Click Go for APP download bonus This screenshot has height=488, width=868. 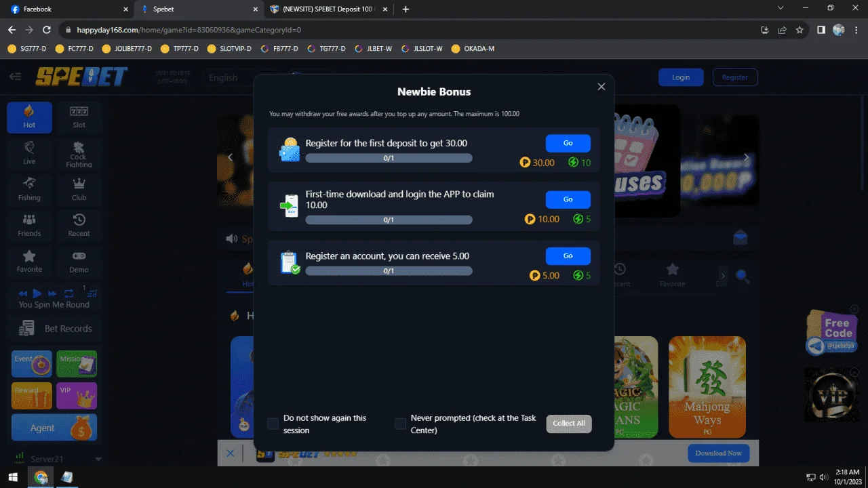(x=568, y=199)
